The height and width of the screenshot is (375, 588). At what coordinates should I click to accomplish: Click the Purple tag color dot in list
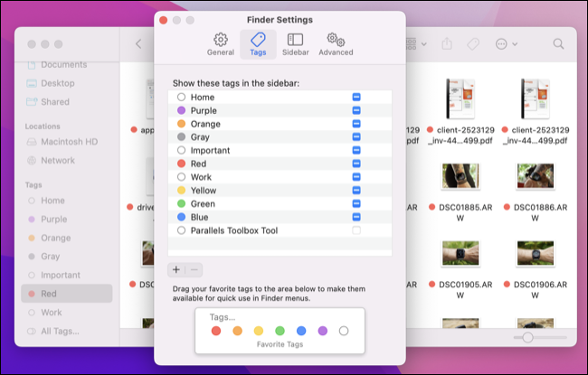(181, 110)
